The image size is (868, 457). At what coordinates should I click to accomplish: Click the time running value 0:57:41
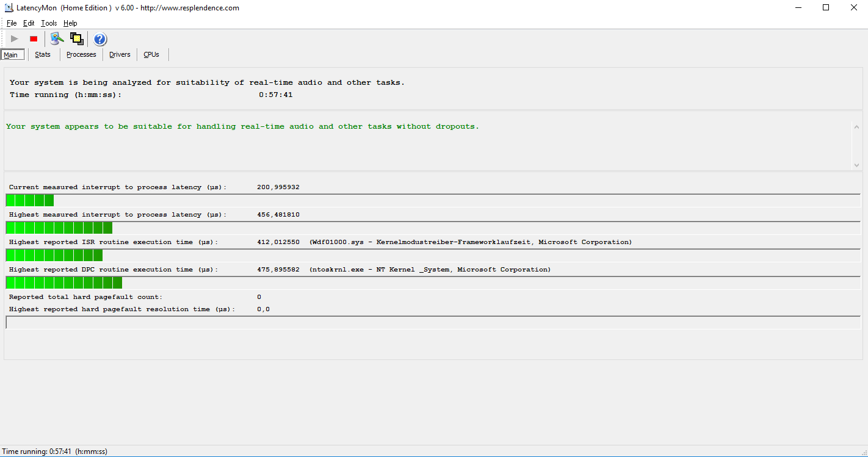click(x=275, y=95)
